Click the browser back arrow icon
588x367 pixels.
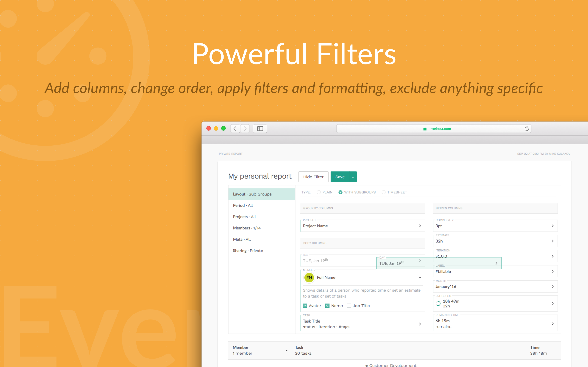click(235, 129)
